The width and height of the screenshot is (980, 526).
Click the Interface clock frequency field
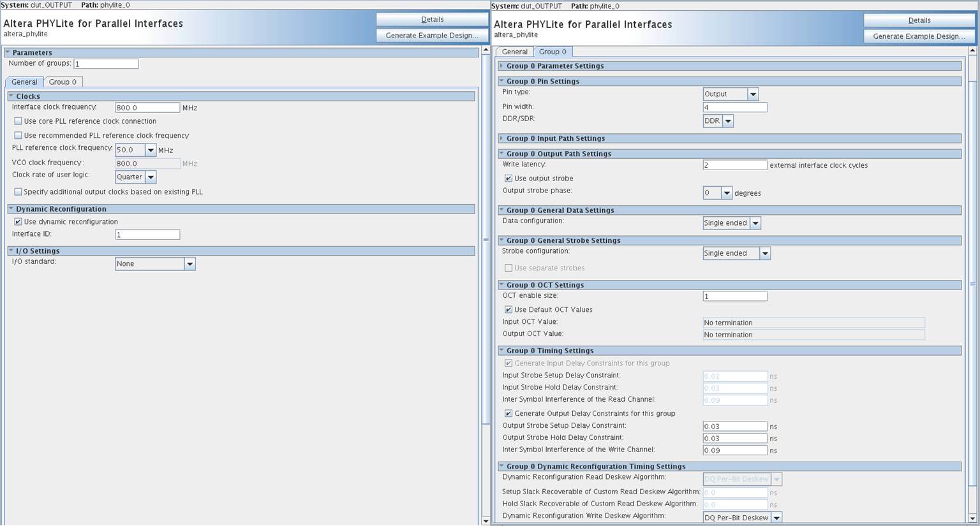(147, 108)
